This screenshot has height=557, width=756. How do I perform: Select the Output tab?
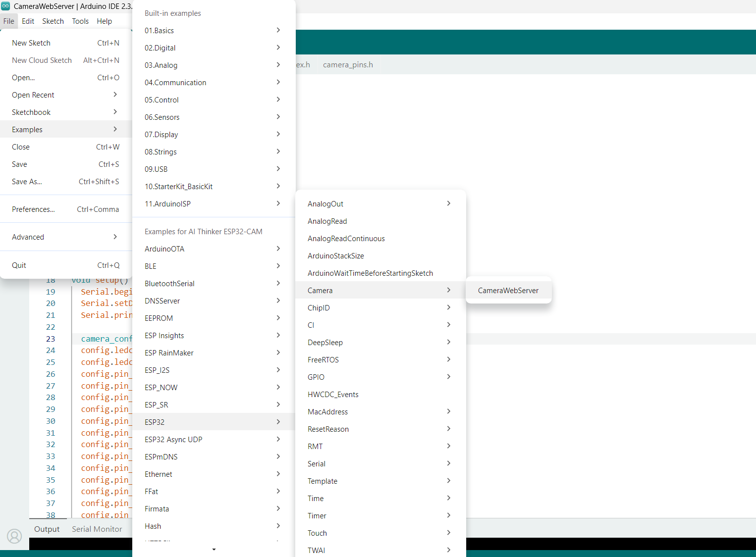[47, 529]
